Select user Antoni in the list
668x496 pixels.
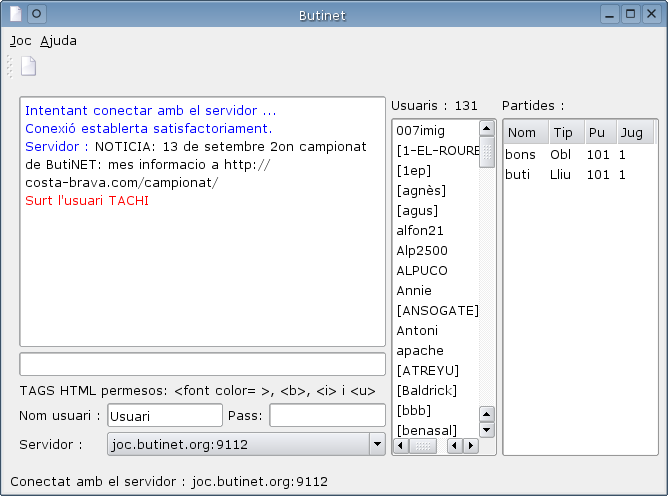tap(437, 331)
